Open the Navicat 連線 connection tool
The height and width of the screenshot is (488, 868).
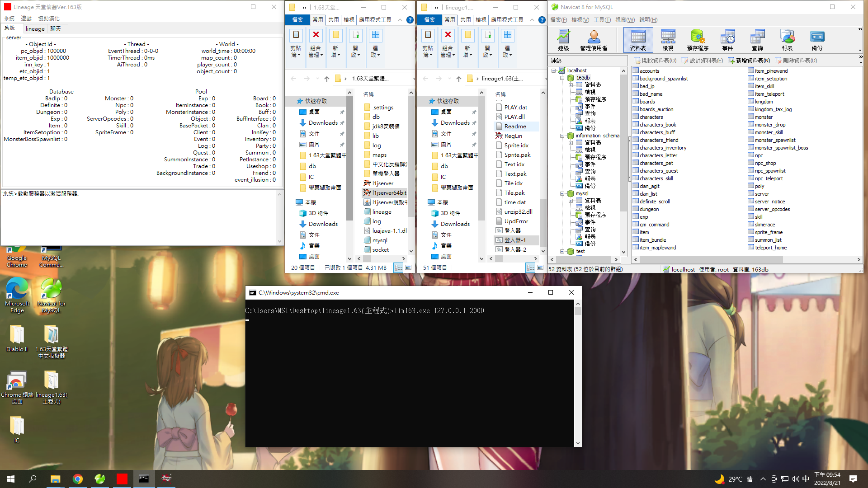coord(563,40)
